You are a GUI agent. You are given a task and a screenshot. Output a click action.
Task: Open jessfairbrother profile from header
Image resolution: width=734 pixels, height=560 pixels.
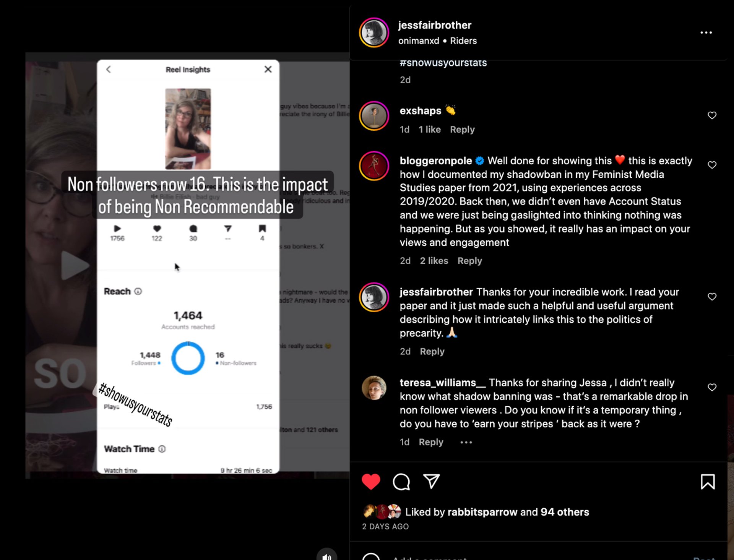(x=435, y=25)
